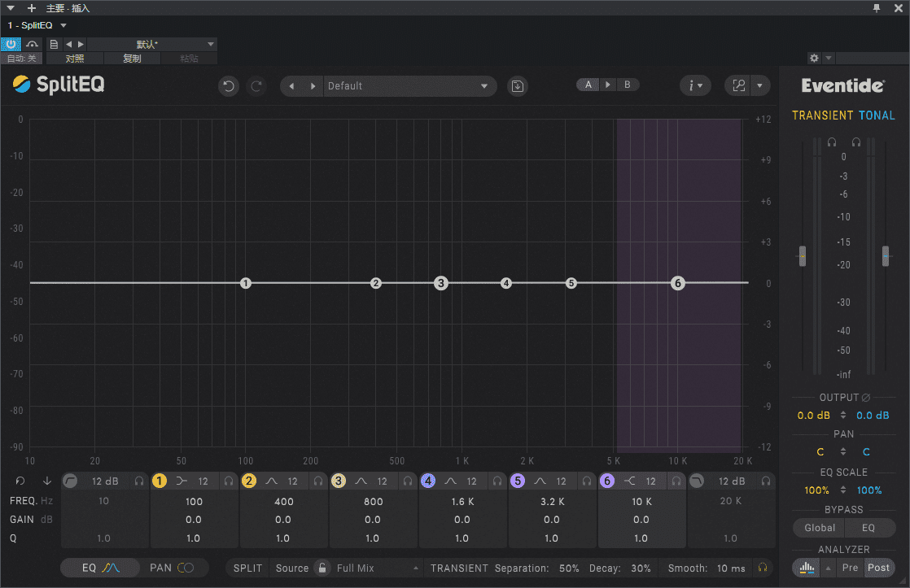Open the Full Mix source dropdown
This screenshot has width=910, height=588.
377,568
